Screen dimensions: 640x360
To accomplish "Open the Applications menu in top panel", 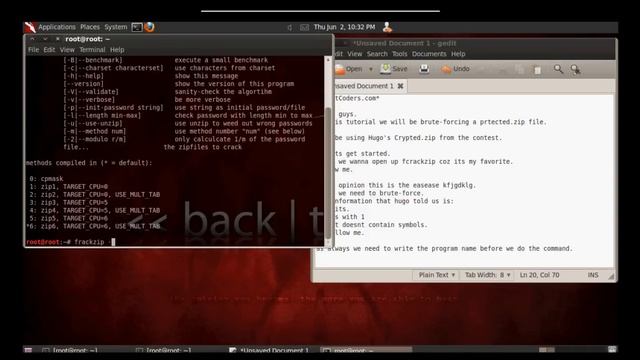I will [57, 27].
